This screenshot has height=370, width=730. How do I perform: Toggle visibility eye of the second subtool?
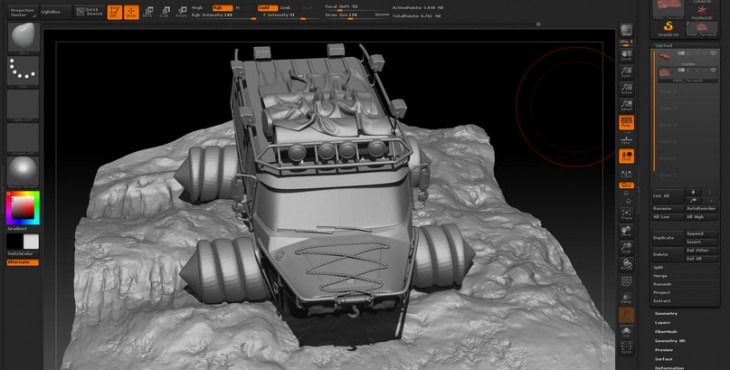(713, 70)
